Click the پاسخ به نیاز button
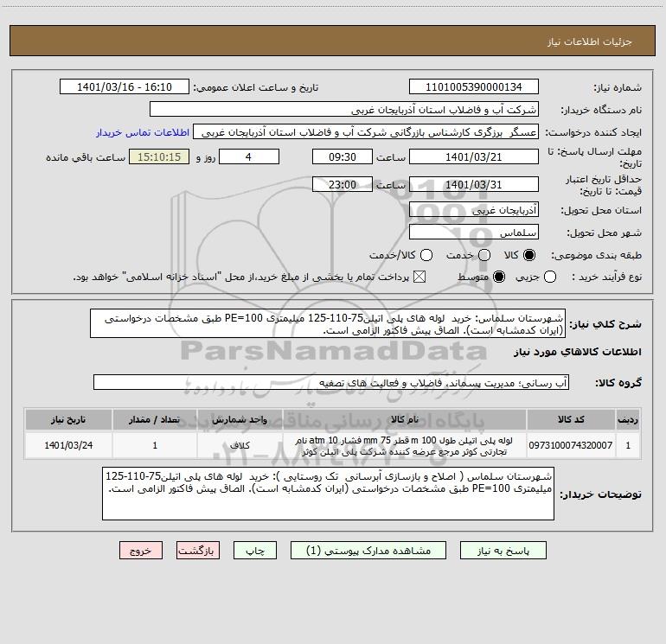Image resolution: width=666 pixels, height=644 pixels. 503,551
